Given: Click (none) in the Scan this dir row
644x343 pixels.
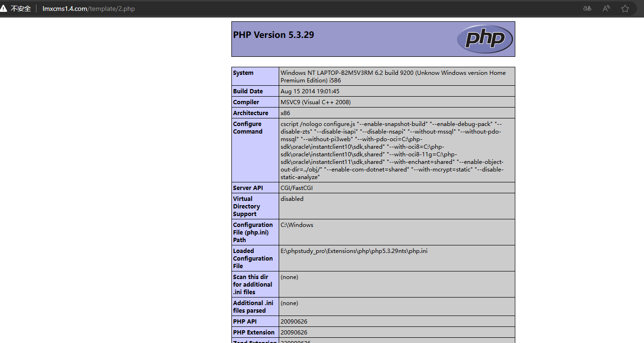Looking at the screenshot, I should coord(290,277).
